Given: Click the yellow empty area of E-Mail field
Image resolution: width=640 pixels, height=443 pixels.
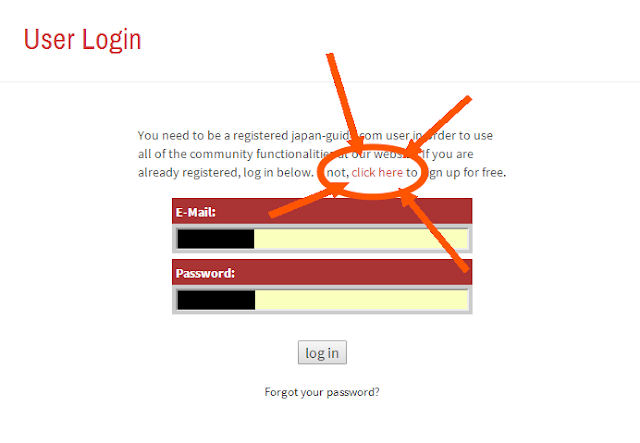Looking at the screenshot, I should (x=361, y=239).
